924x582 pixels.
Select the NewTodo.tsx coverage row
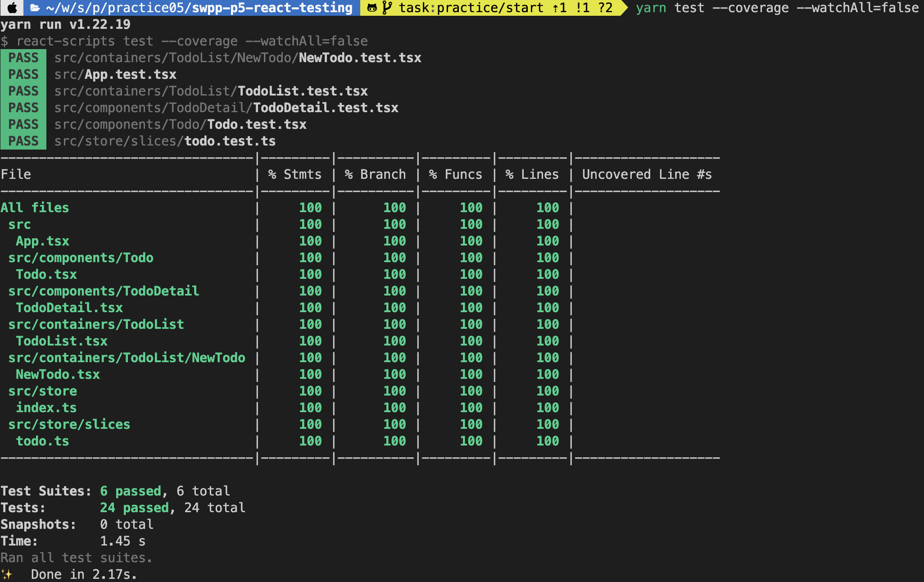click(x=58, y=374)
